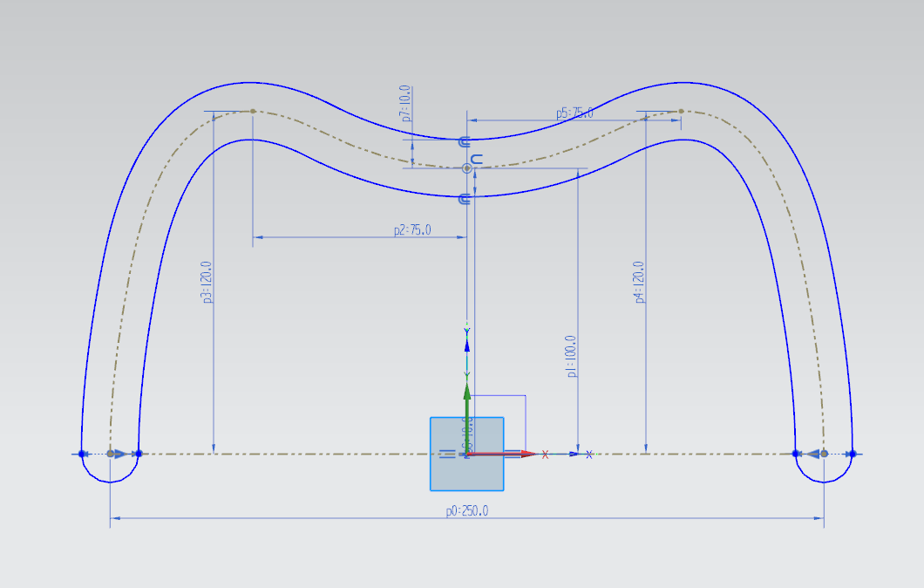The height and width of the screenshot is (588, 924).
Task: Select the p5:75.0 horizontal dimension label
Action: pos(574,113)
